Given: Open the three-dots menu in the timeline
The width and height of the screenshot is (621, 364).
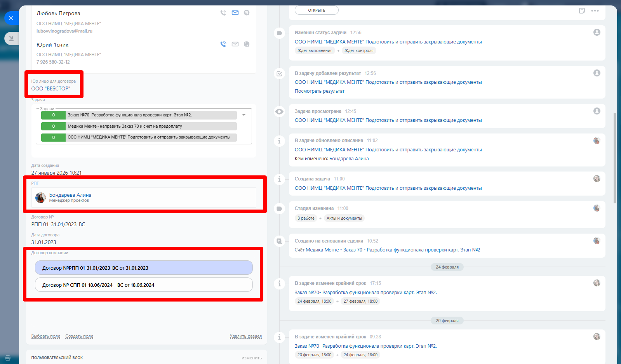Looking at the screenshot, I should [x=595, y=11].
